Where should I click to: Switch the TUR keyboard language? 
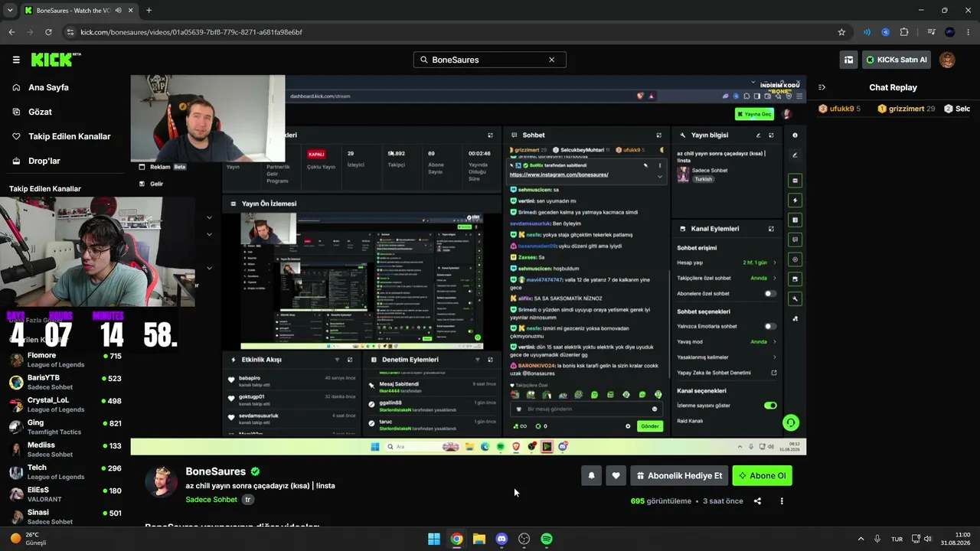pos(897,539)
